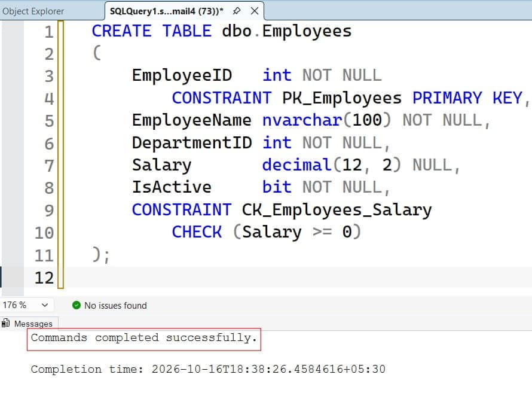Click the No issues found status text

point(115,305)
